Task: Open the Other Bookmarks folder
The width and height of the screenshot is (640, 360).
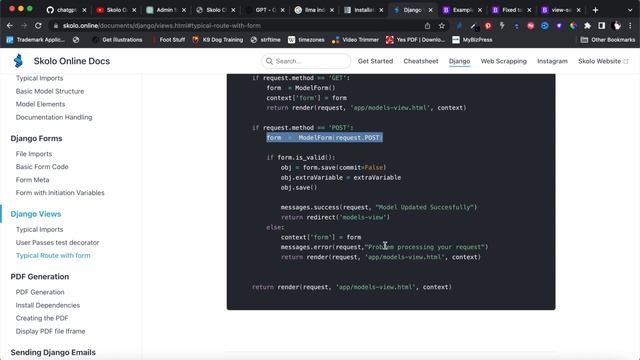Action: pyautogui.click(x=608, y=40)
